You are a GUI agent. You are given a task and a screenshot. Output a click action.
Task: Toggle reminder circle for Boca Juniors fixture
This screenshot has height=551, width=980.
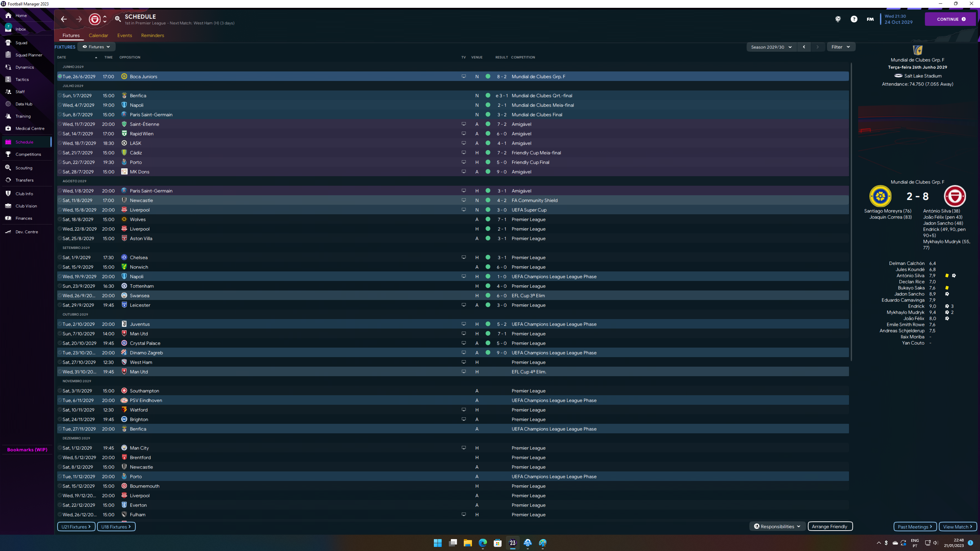(x=60, y=77)
